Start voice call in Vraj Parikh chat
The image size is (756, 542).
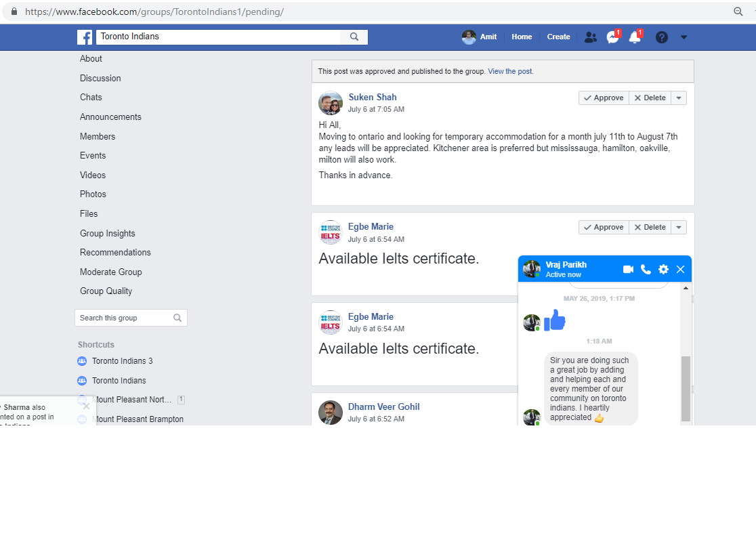pos(646,270)
